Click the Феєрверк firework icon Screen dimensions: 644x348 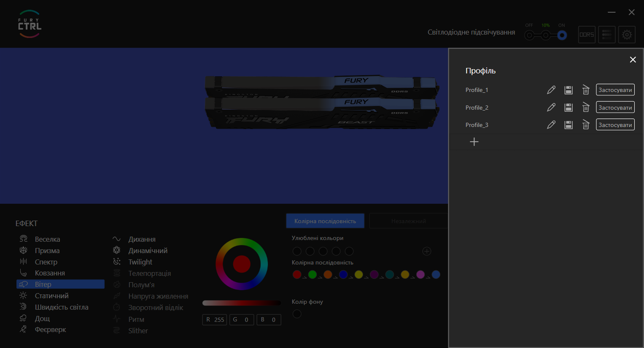click(x=24, y=329)
